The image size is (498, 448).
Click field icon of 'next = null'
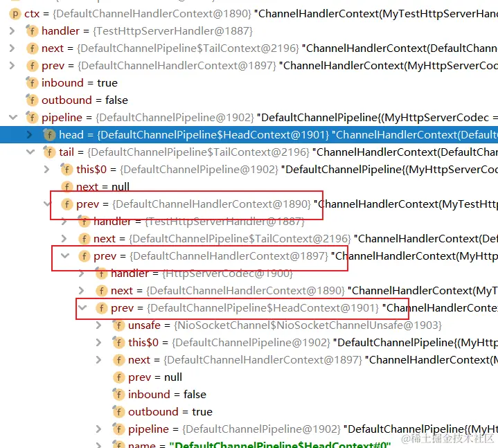[66, 187]
